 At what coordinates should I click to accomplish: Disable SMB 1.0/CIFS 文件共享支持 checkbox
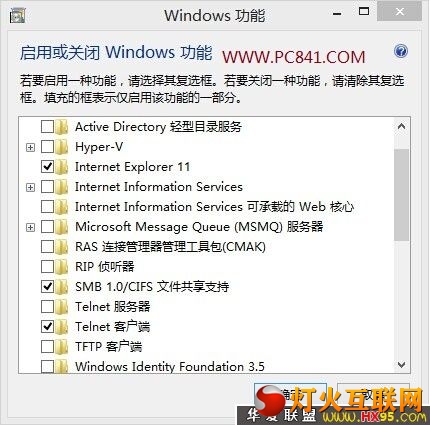pyautogui.click(x=47, y=287)
